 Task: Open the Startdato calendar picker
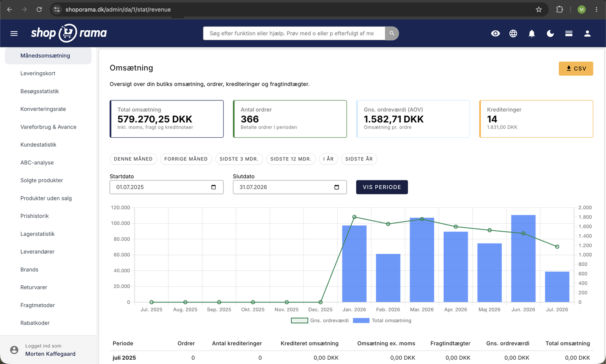(x=213, y=187)
